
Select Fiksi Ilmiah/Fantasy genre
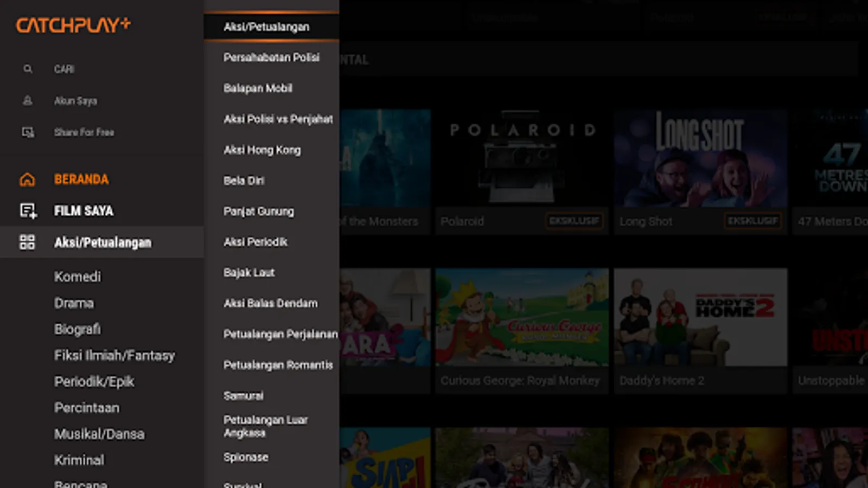point(114,356)
